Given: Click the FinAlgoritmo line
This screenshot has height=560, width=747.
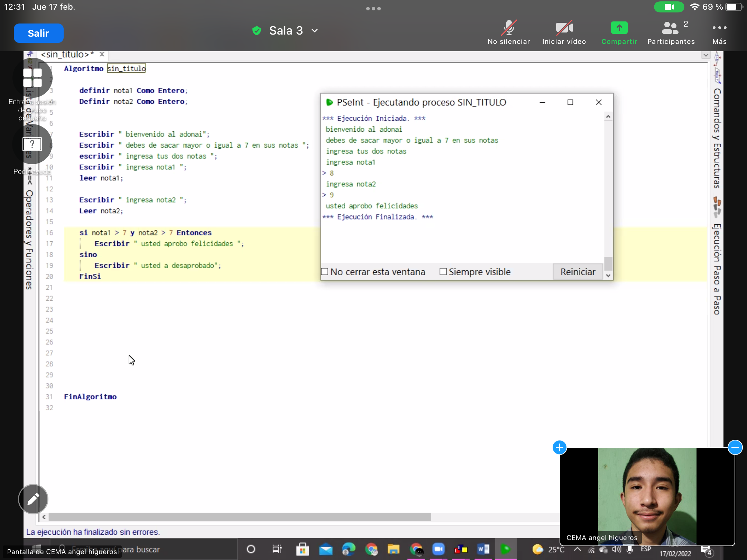Looking at the screenshot, I should coord(90,396).
